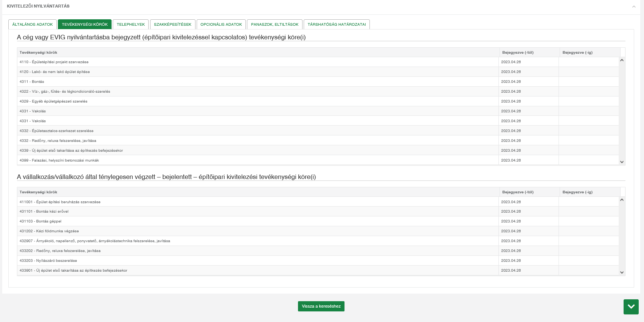Screen dimensions: 644x322
Task: Open the Szakképesítések tab
Action: pos(172,24)
